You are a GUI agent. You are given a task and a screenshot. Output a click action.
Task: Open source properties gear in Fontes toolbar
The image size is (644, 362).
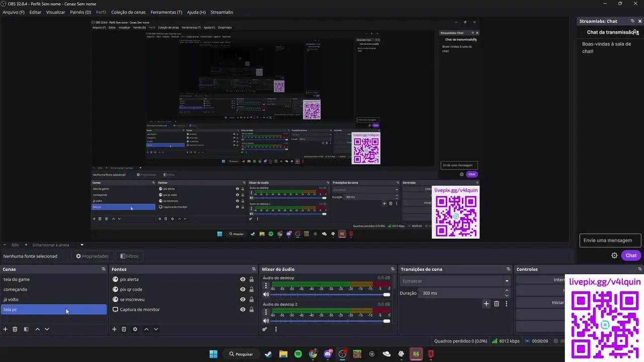click(135, 329)
